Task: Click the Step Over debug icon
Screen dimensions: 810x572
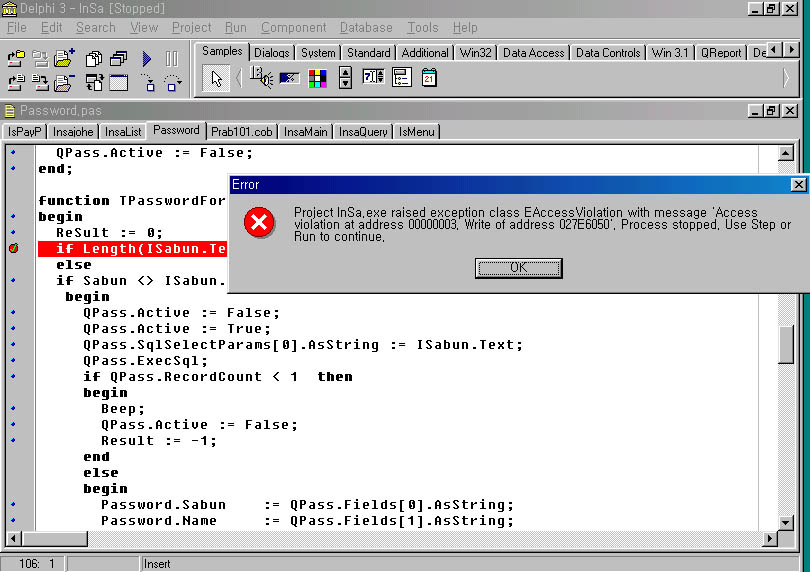Action: 173,83
